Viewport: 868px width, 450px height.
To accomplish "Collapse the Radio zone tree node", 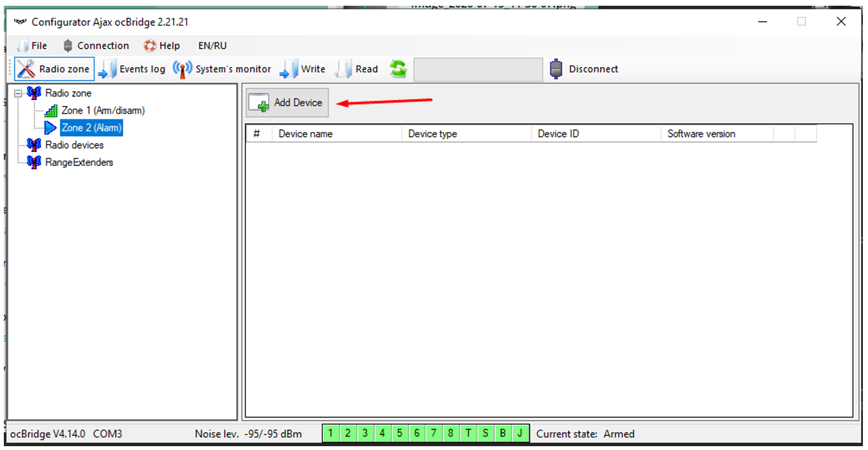I will tap(19, 93).
